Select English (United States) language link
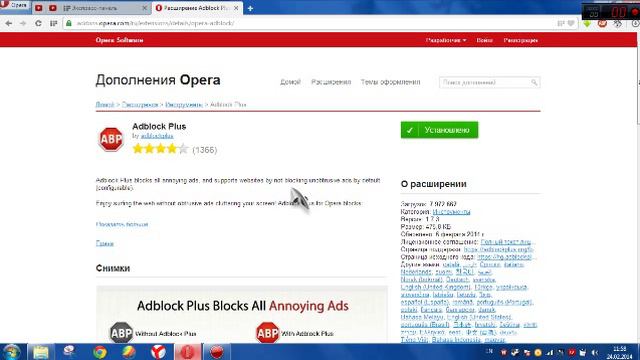This screenshot has width=640, height=360. pyautogui.click(x=479, y=317)
